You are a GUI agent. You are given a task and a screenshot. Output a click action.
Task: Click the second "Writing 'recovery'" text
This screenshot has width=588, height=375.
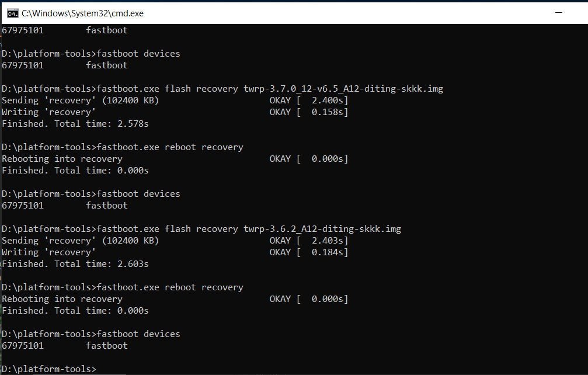click(49, 252)
